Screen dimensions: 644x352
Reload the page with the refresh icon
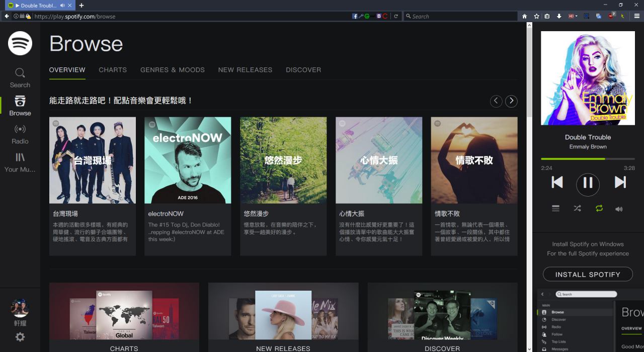[x=396, y=16]
